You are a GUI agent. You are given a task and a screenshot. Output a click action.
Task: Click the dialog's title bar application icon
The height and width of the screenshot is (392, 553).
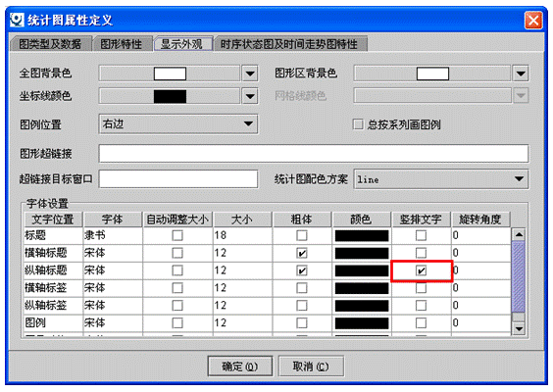17,20
